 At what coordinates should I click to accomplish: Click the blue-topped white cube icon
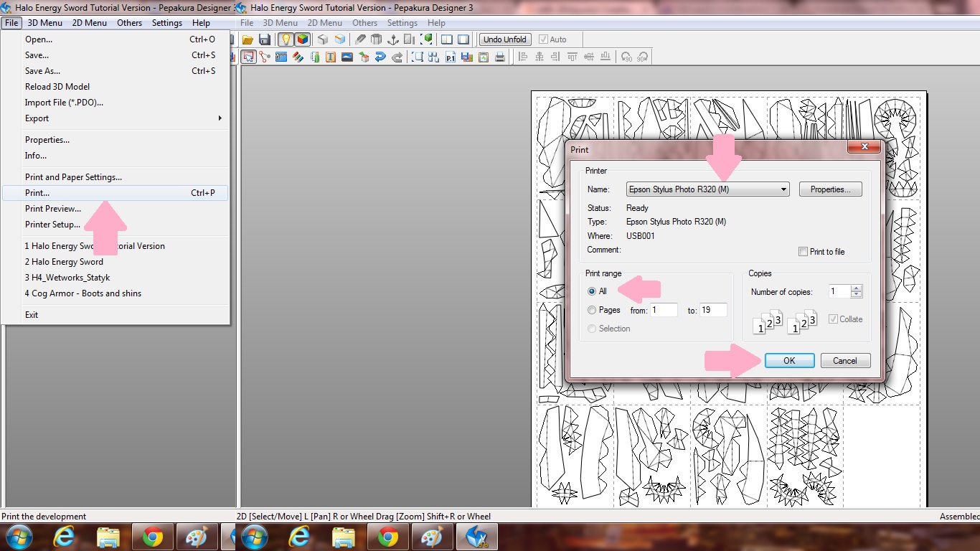[340, 39]
